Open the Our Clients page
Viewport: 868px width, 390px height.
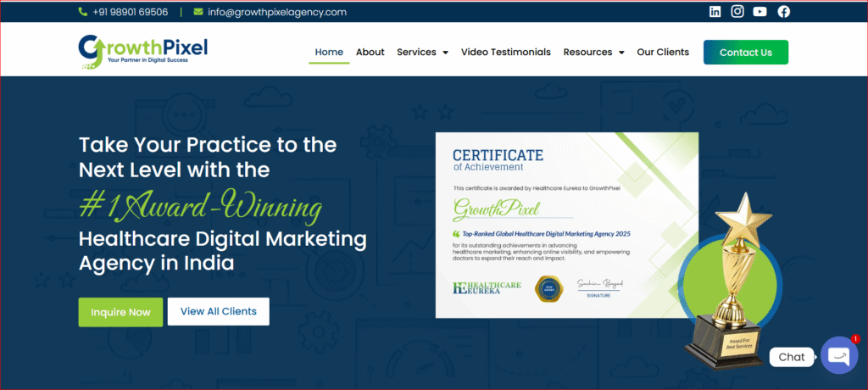click(663, 52)
